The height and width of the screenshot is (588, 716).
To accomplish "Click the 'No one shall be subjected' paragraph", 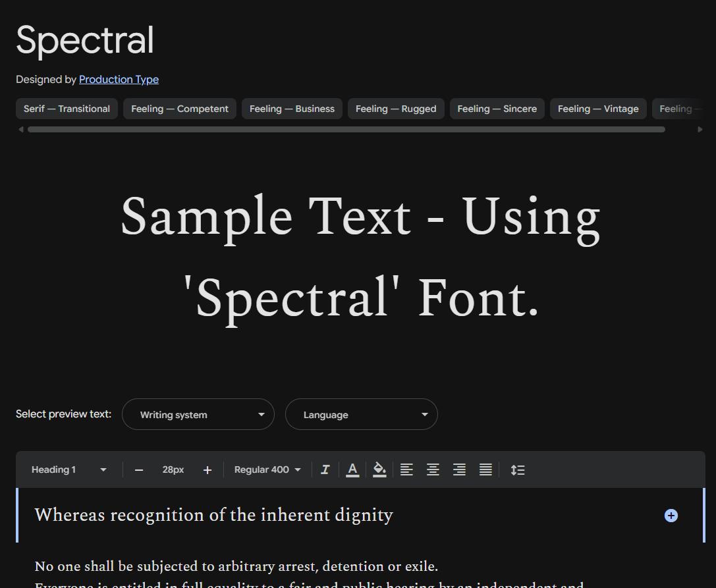I will click(236, 566).
